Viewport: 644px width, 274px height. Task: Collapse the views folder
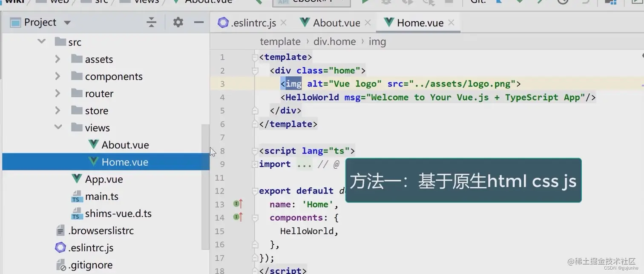pyautogui.click(x=58, y=127)
